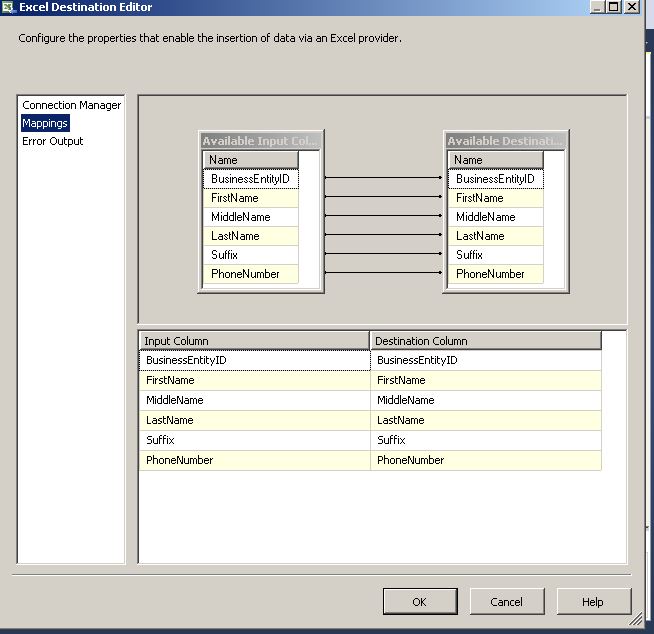The image size is (654, 634).
Task: Select BusinessEntityID in Available Input Columns
Action: pos(251,179)
